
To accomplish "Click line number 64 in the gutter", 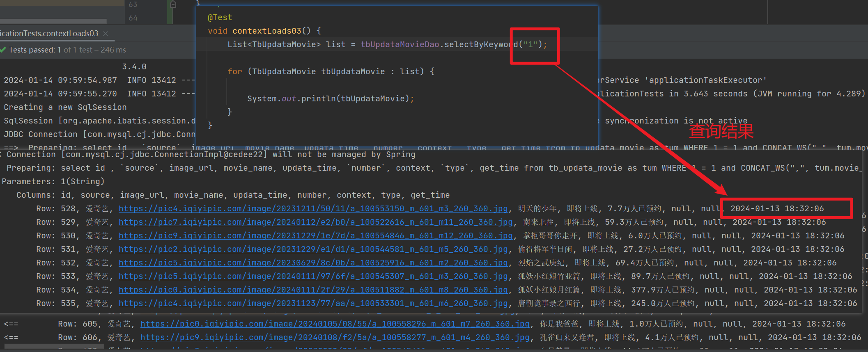I will (133, 18).
